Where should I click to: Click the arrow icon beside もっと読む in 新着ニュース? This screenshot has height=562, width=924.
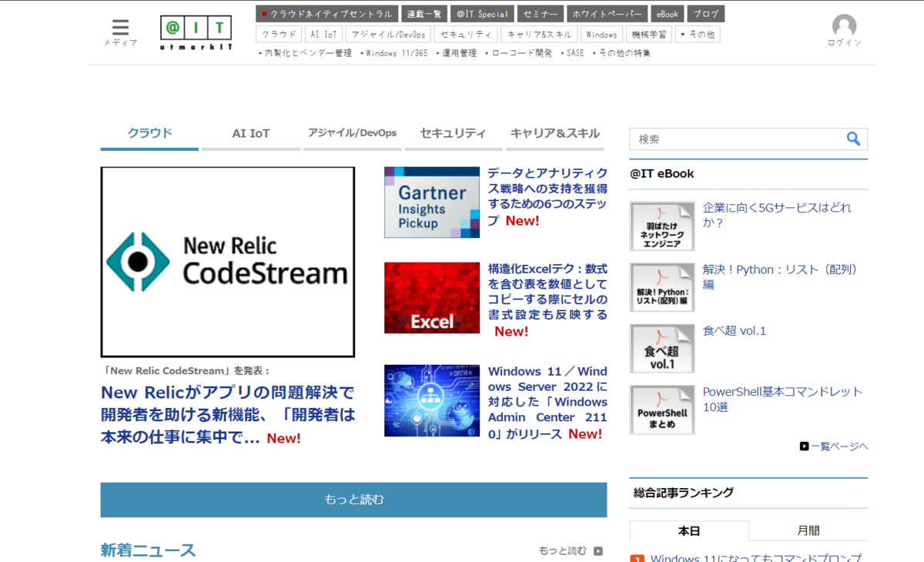point(598,551)
